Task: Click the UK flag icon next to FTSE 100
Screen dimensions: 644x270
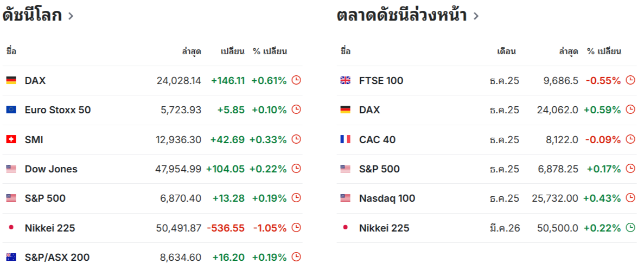Action: click(345, 81)
